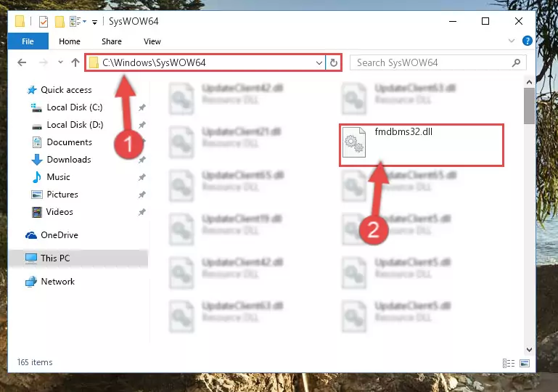Screen dimensions: 558x392
Task: Click the search magnifier icon
Action: pos(516,62)
